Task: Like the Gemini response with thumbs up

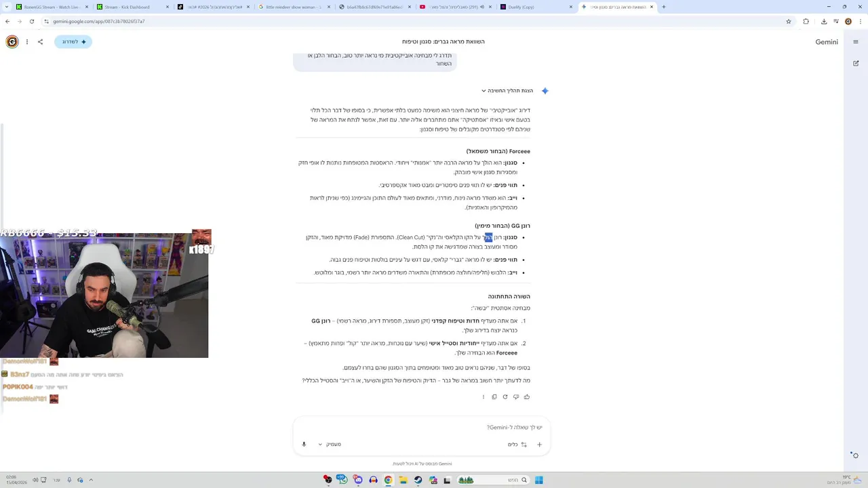Action: point(526,397)
